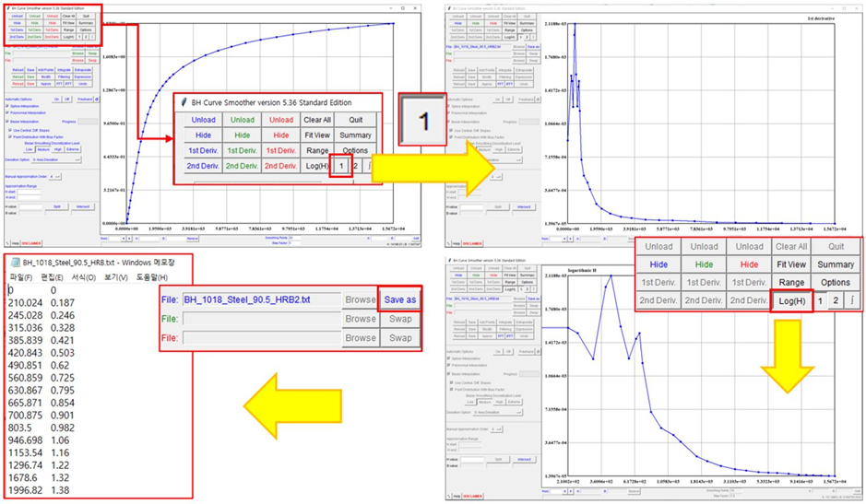866x504 pixels.
Task: Click the previous point arrow in logarithmic H window
Action: click(564, 491)
